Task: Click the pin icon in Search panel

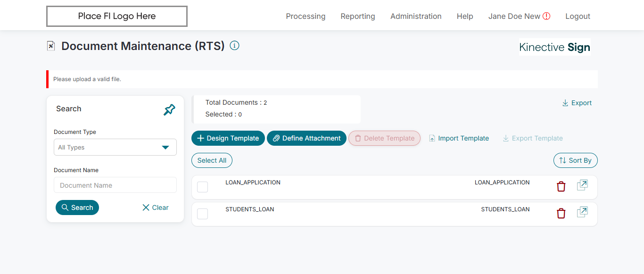Action: point(169,110)
